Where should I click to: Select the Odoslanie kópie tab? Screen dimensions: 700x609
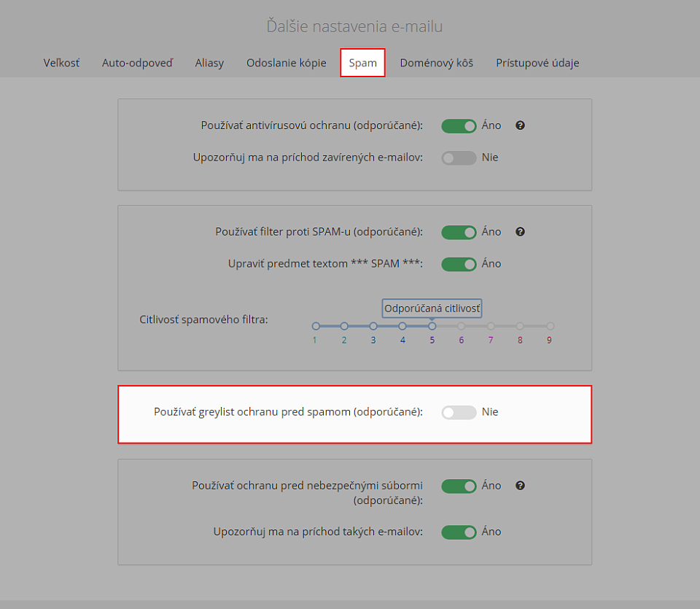pyautogui.click(x=286, y=63)
